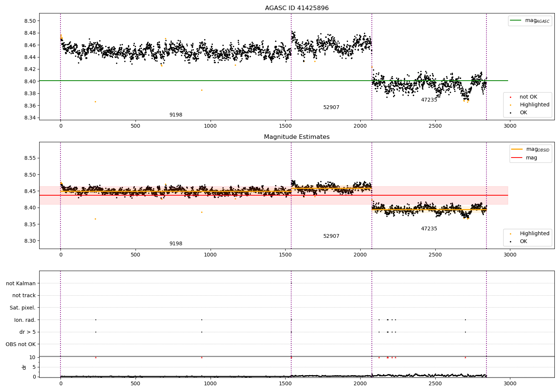Click the 47235 obsid label in top plot
The width and height of the screenshot is (560, 392).
click(429, 100)
